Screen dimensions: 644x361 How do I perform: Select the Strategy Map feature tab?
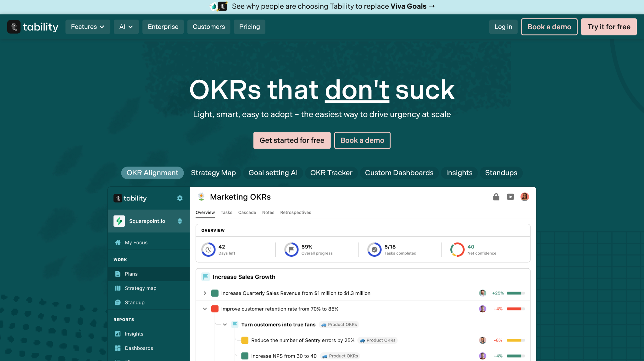coord(213,173)
